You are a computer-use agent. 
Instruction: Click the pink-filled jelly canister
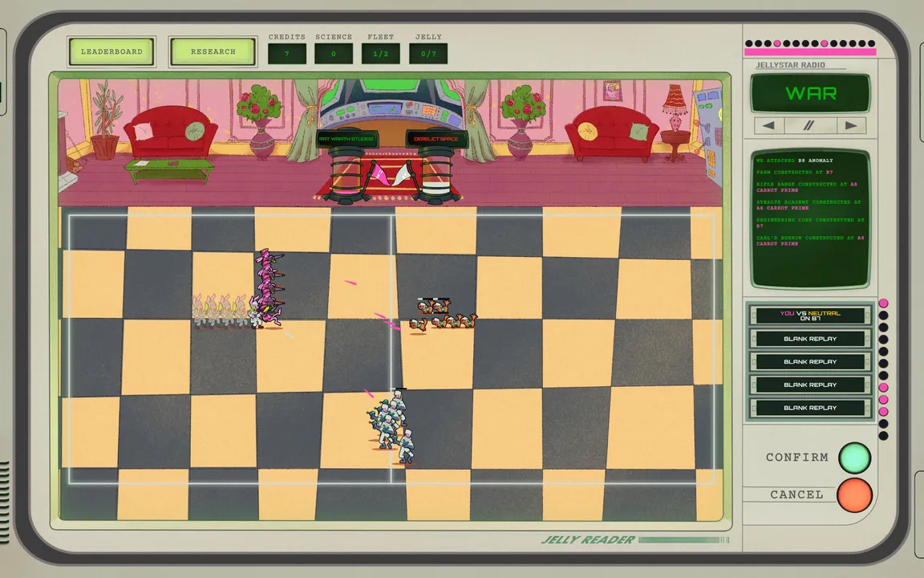[346, 175]
